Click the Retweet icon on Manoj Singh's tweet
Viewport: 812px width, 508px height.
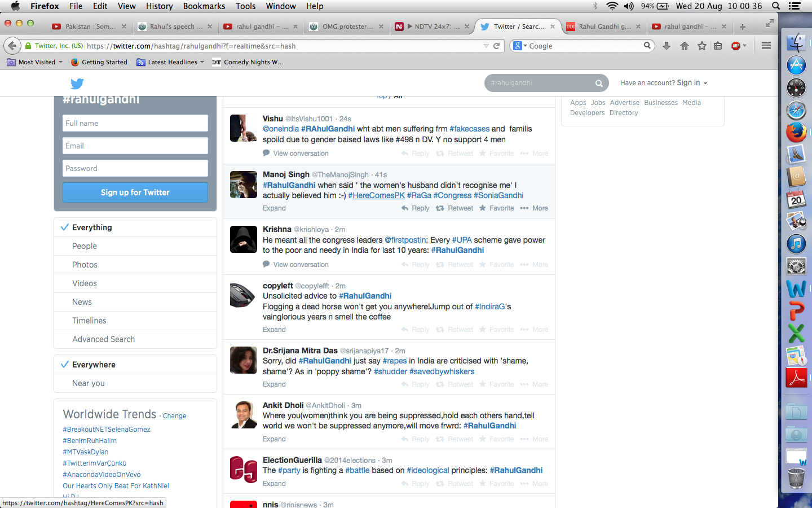(440, 208)
